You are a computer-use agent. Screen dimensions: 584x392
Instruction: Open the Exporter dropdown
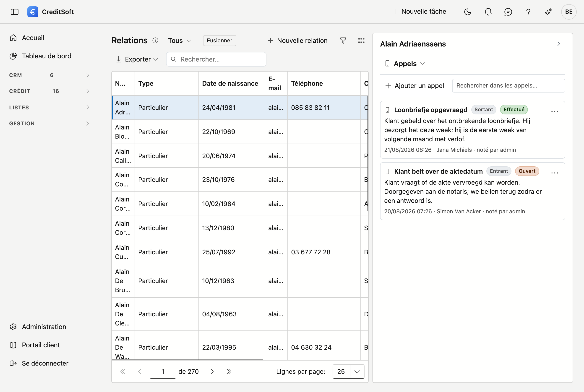[x=137, y=59]
